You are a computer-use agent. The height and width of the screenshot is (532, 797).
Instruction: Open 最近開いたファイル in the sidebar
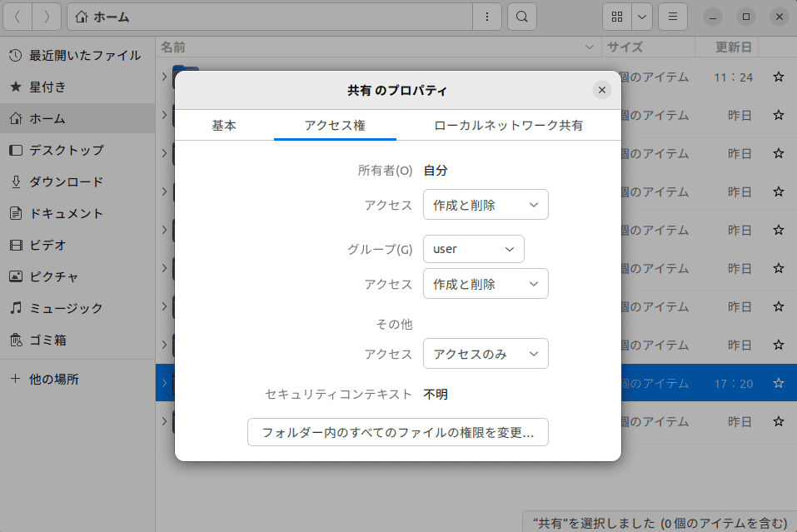(77, 56)
